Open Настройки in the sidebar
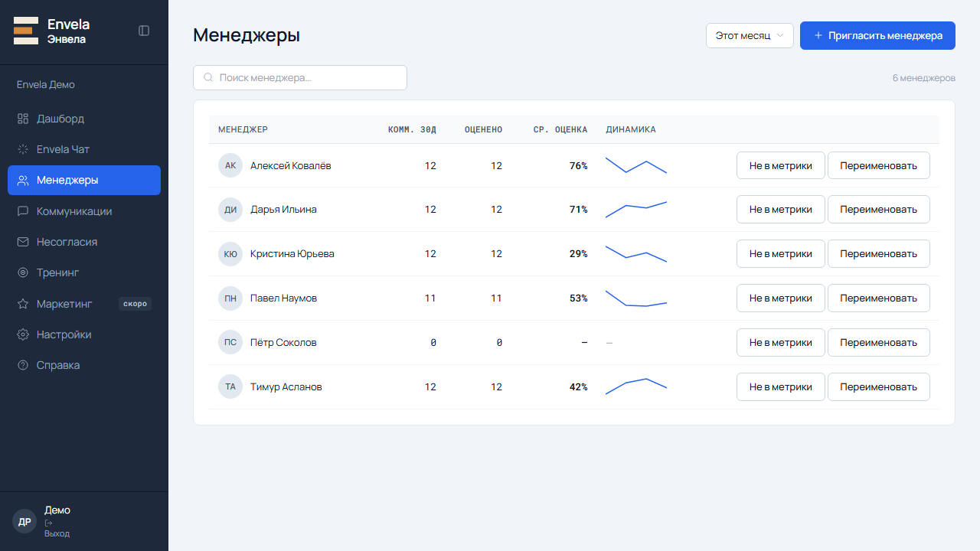Image resolution: width=980 pixels, height=551 pixels. click(x=84, y=334)
